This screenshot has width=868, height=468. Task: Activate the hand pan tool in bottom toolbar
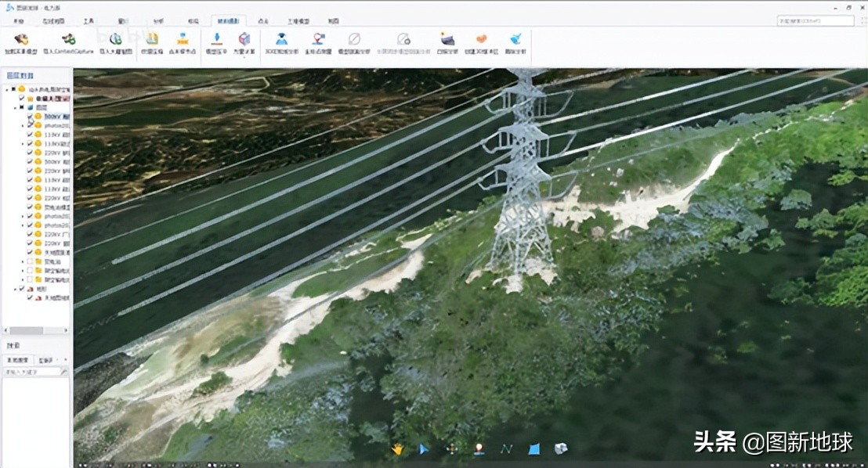click(398, 448)
